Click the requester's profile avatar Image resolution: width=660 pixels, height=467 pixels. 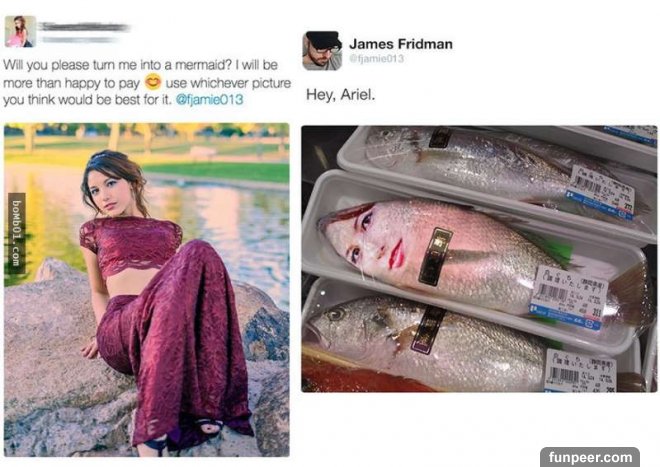point(20,31)
